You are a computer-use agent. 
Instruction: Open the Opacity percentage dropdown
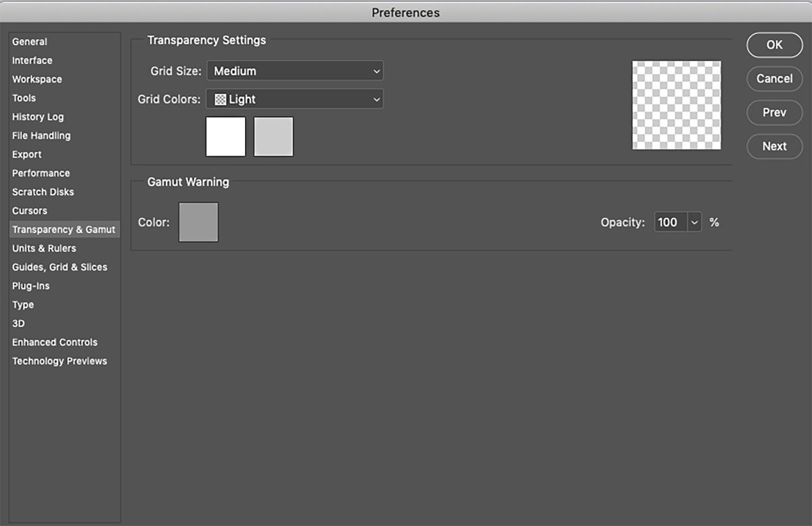click(x=694, y=222)
